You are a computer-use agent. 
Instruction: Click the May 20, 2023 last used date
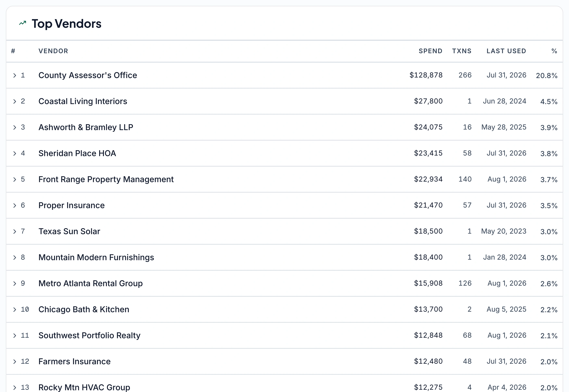coord(504,231)
